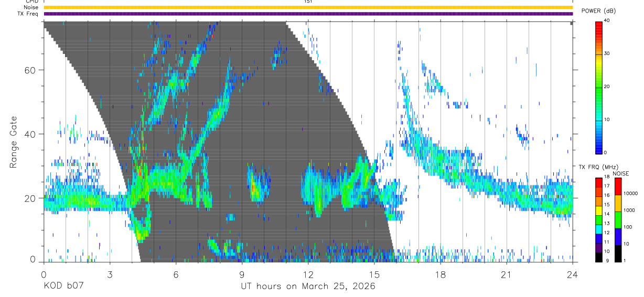Click the power legend value 40
The height and width of the screenshot is (297, 644).
point(607,20)
